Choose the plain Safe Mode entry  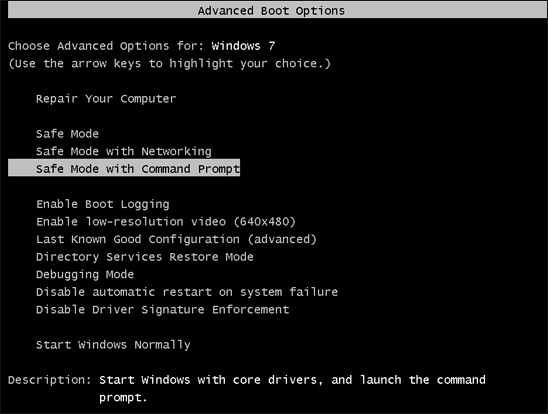67,134
